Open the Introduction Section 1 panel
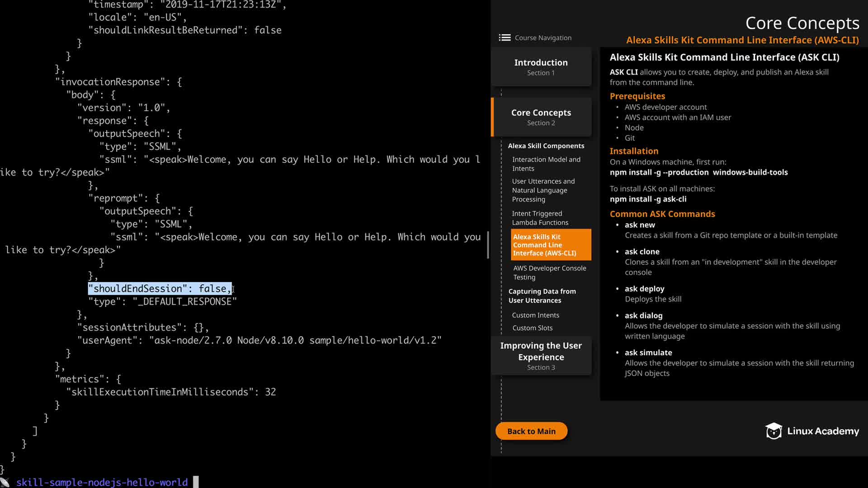The image size is (868, 488). 541,67
